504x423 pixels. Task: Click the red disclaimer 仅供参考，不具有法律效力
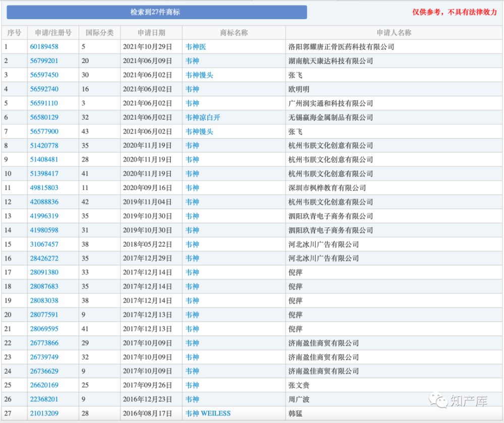pos(455,12)
